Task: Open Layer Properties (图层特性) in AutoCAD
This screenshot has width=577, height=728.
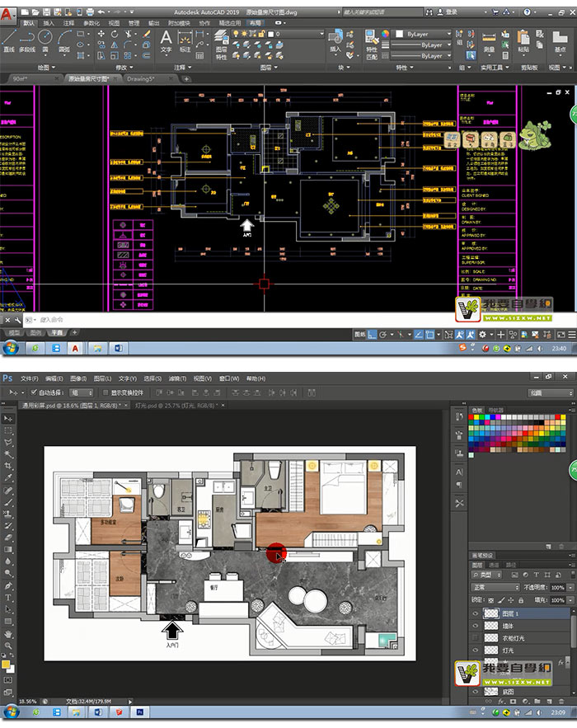Action: tap(222, 45)
